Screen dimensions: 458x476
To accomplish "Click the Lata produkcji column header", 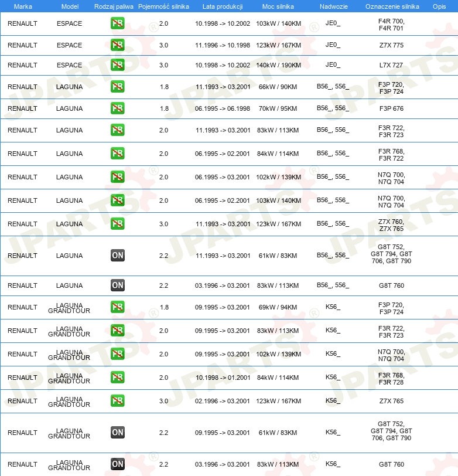I will tap(223, 6).
